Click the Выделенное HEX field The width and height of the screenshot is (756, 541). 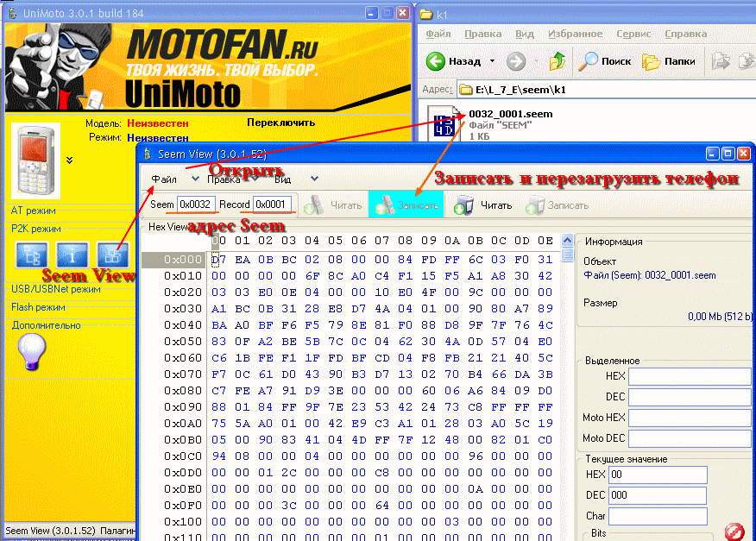[690, 376]
